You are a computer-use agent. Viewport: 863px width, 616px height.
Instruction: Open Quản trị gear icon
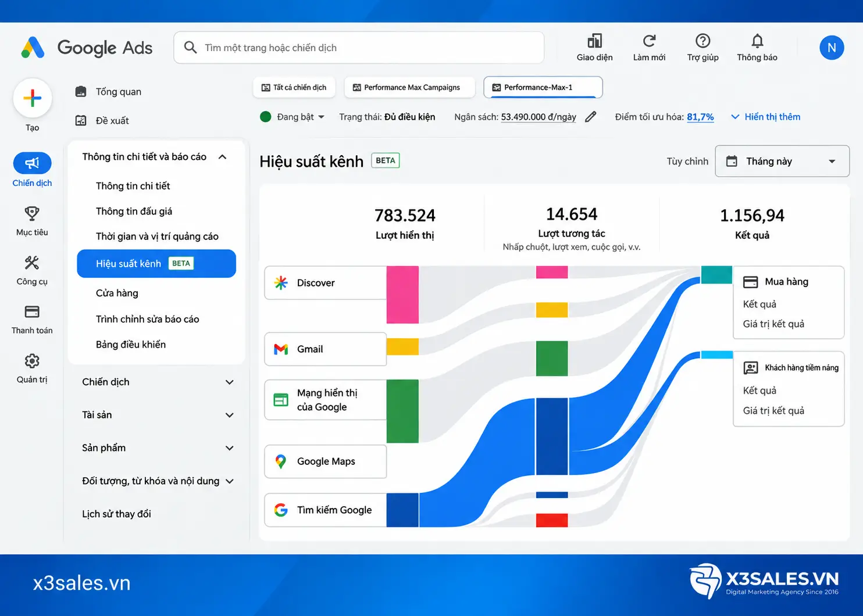click(x=32, y=361)
